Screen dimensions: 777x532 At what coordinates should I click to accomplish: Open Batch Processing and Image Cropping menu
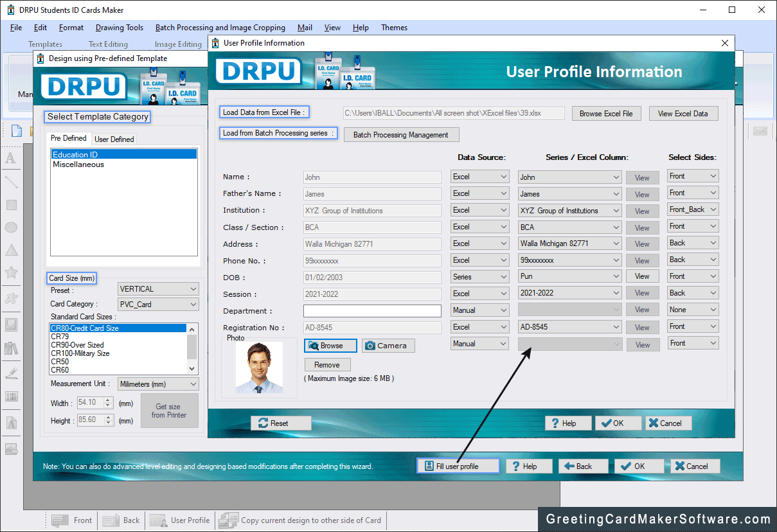pos(220,28)
